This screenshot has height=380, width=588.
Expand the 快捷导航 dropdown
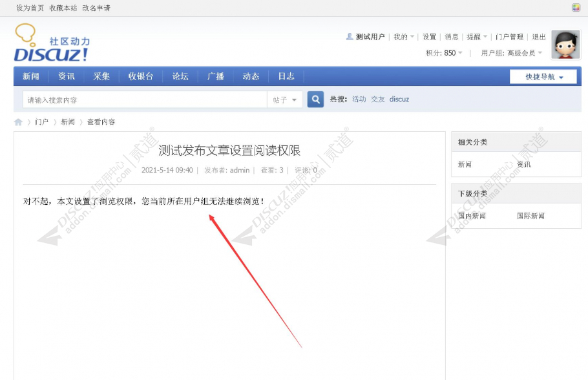pyautogui.click(x=543, y=77)
